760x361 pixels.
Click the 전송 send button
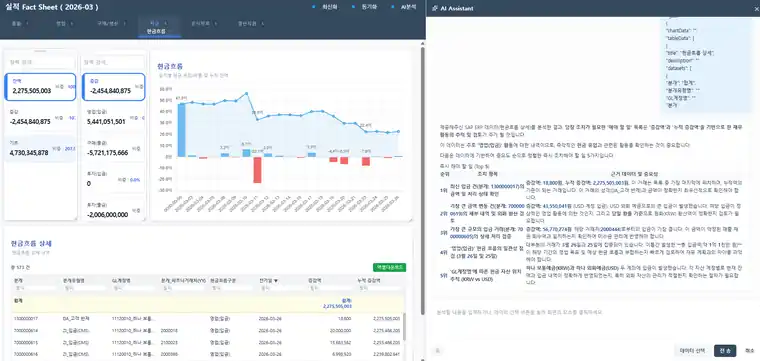(725, 350)
